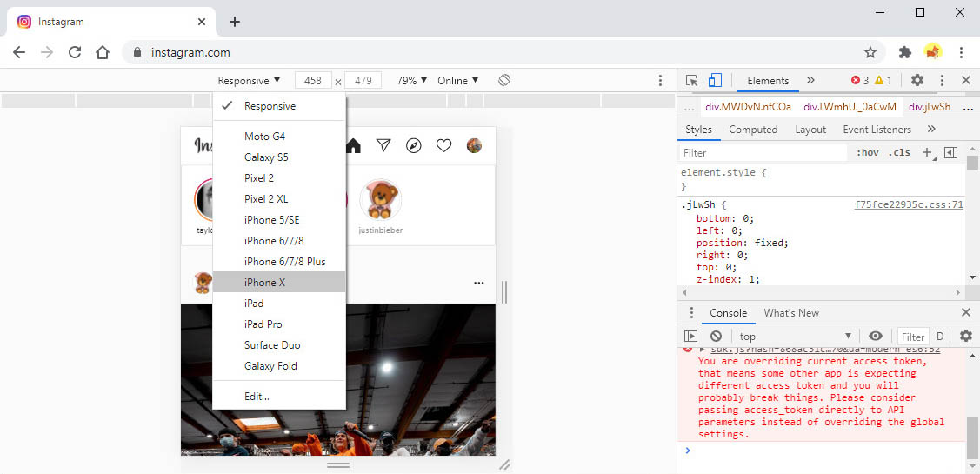Click the styles Filter field

[763, 152]
